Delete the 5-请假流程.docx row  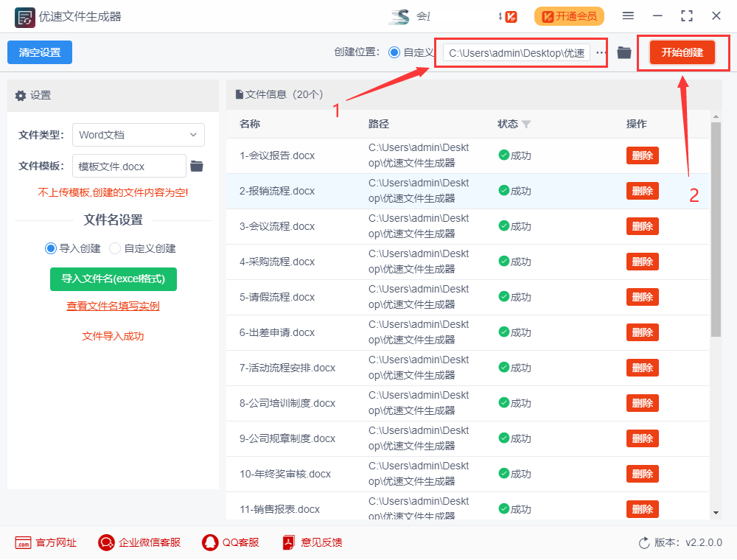643,297
